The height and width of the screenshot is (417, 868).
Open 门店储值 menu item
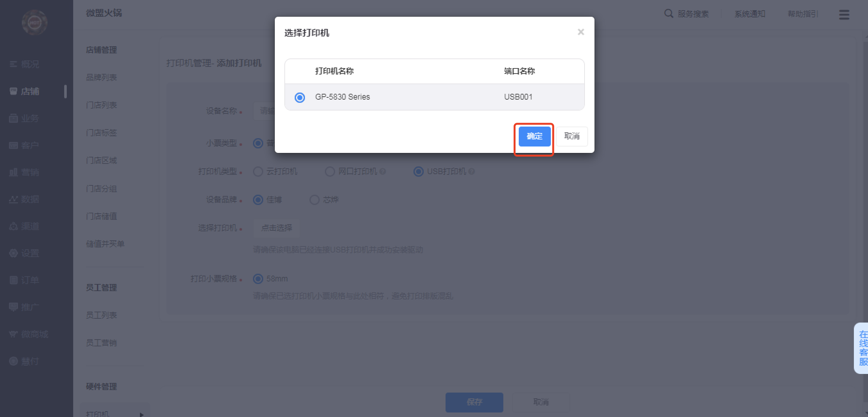click(x=101, y=216)
